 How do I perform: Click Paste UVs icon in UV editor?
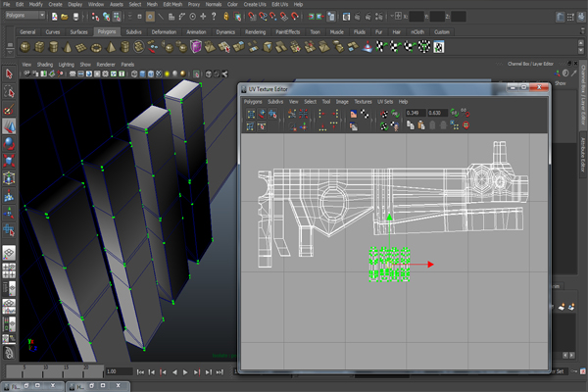(421, 125)
